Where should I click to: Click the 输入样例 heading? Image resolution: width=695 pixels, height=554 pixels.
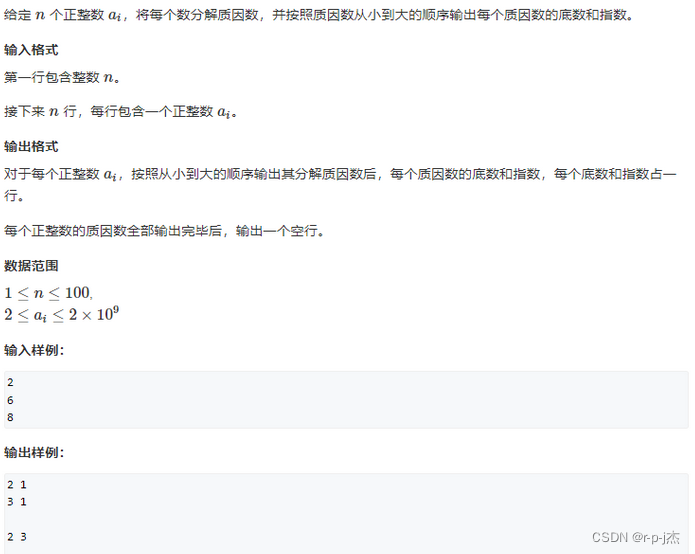tap(34, 350)
